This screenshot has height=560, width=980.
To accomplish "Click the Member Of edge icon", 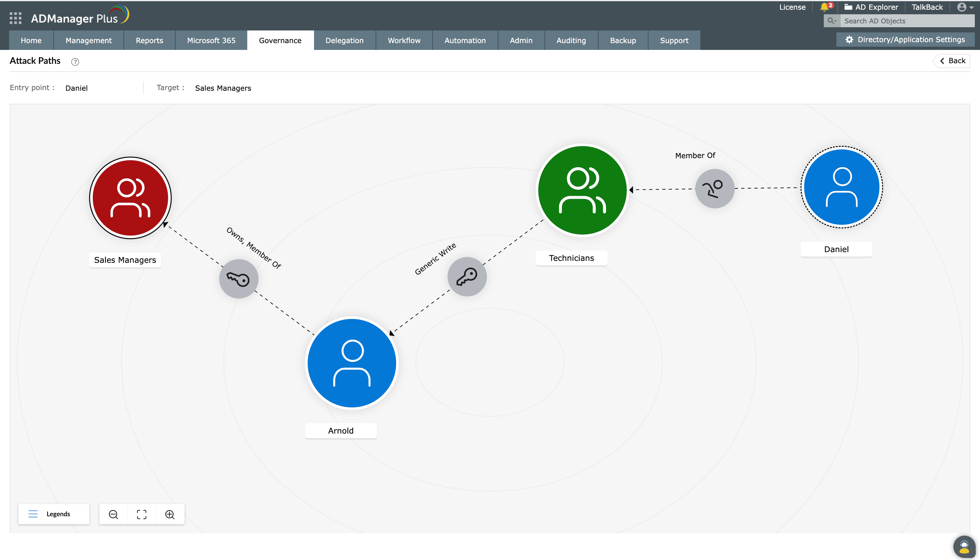I will coord(714,189).
